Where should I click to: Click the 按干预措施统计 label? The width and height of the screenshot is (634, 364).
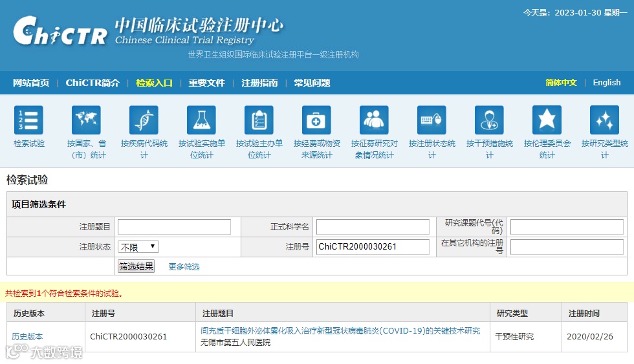[x=489, y=149]
